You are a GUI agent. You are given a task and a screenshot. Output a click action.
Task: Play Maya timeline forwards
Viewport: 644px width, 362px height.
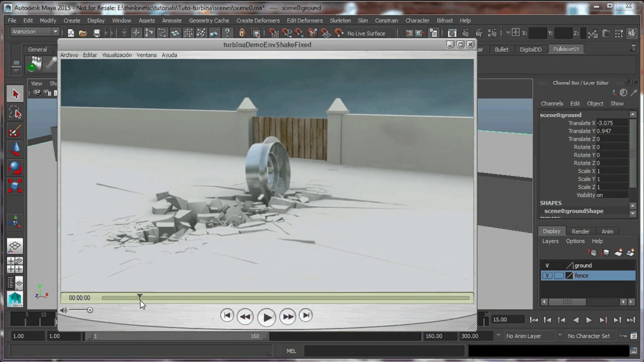589,320
